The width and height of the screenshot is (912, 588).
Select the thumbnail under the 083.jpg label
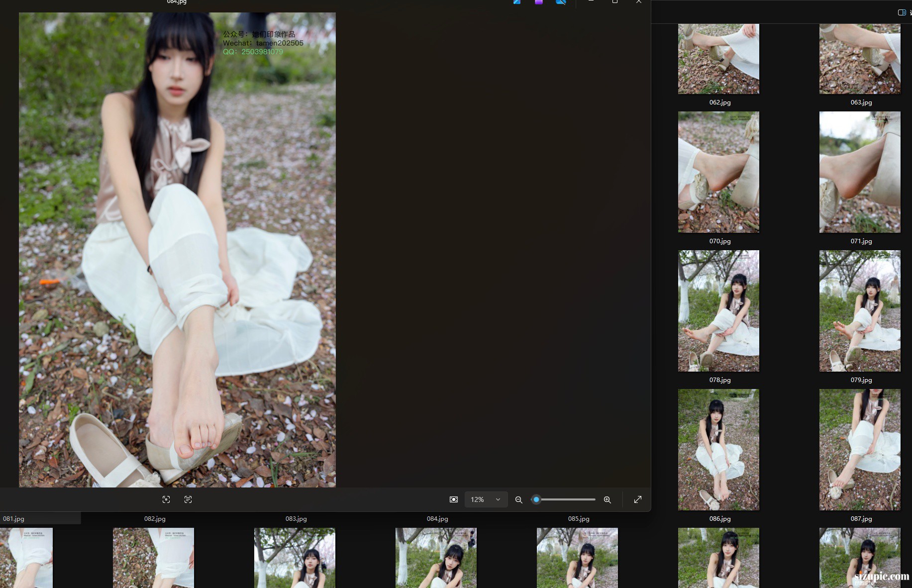tap(295, 558)
